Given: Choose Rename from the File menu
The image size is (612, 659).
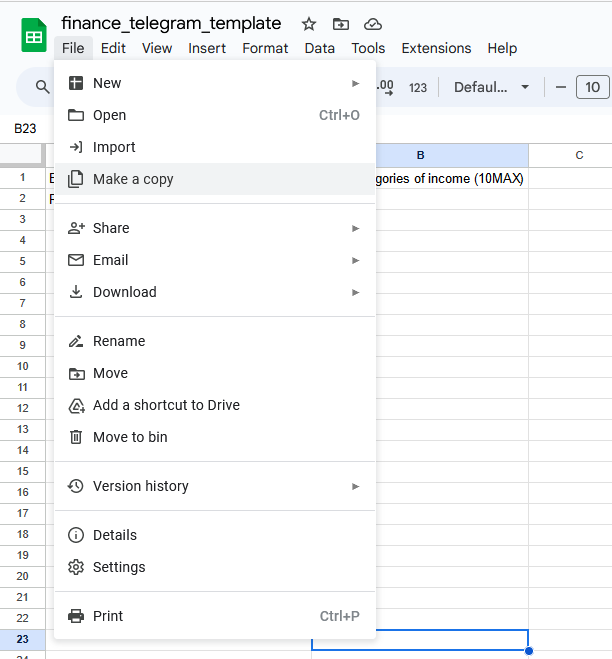Looking at the screenshot, I should 215,341.
